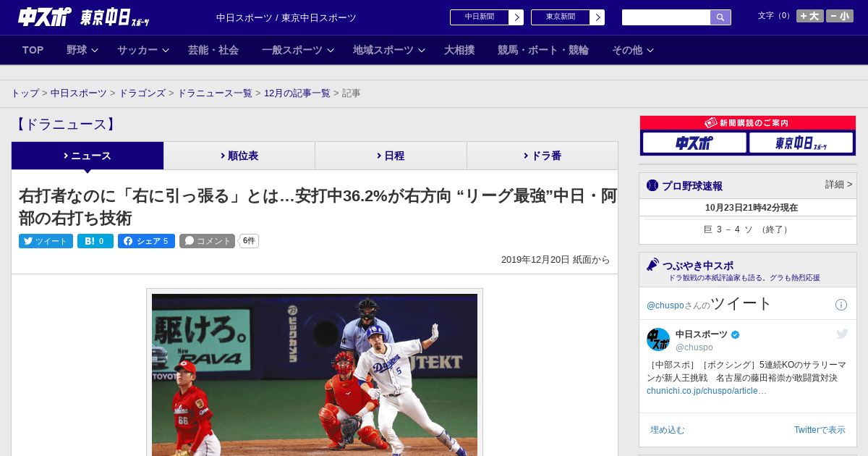Open the 競馬・ボート・競輪 menu item
Screen dimensions: 868x456
coord(543,50)
